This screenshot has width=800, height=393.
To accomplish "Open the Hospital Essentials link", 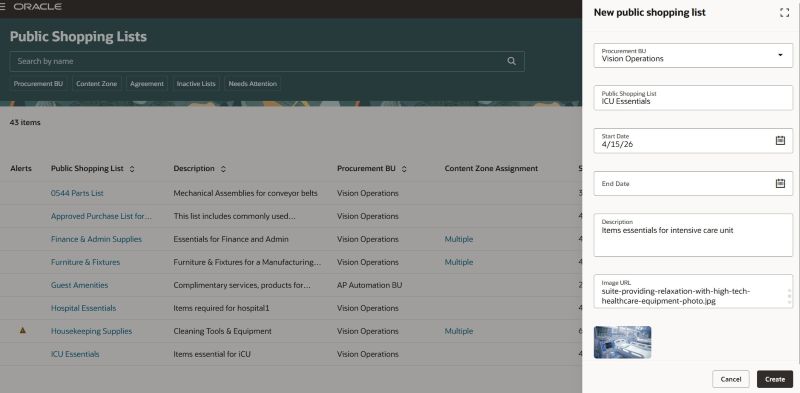I will point(83,308).
